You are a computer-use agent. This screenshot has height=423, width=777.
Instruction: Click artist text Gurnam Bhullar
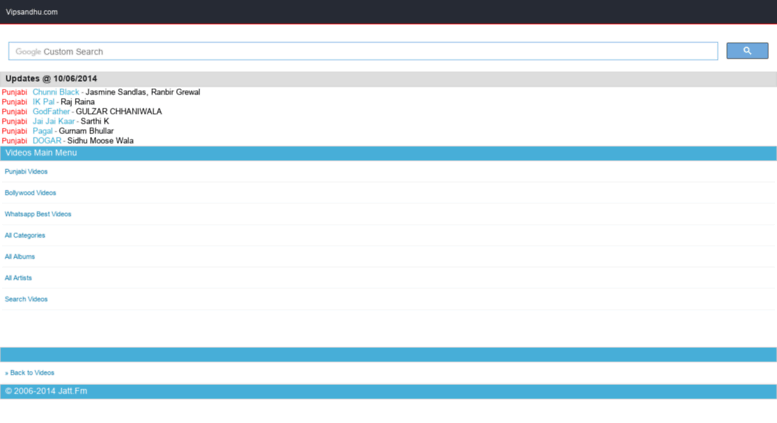tap(86, 131)
